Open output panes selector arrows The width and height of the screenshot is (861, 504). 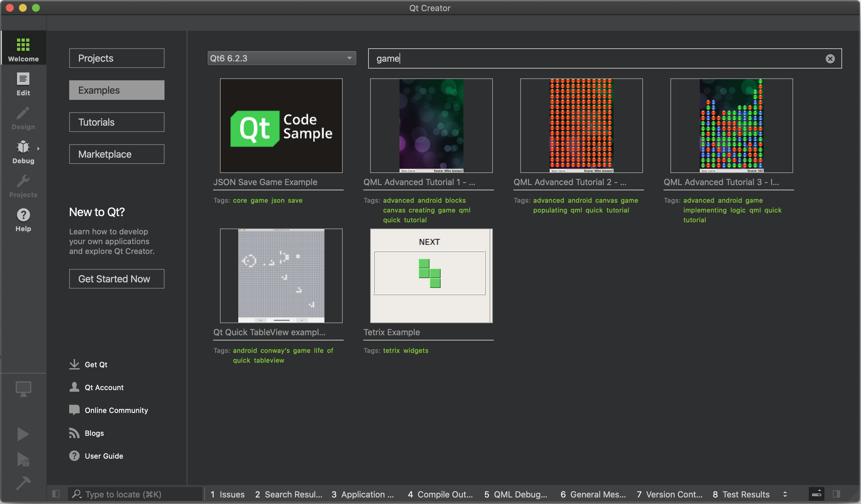[x=785, y=495]
